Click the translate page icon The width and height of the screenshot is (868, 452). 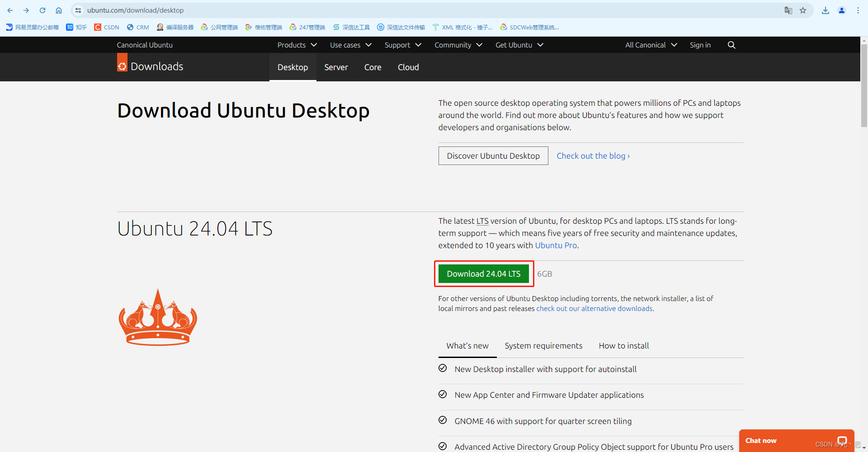(788, 10)
